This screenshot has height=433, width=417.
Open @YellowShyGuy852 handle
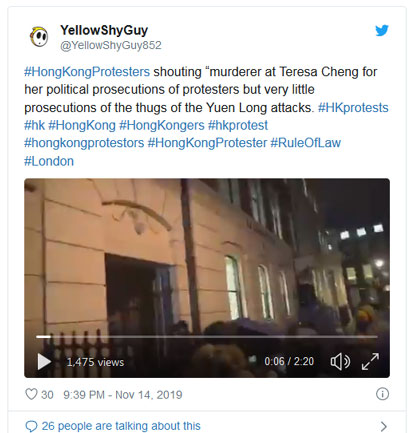(111, 45)
